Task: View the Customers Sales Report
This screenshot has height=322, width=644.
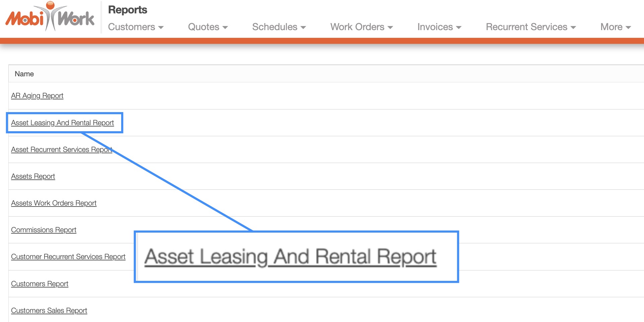Action: pyautogui.click(x=49, y=311)
